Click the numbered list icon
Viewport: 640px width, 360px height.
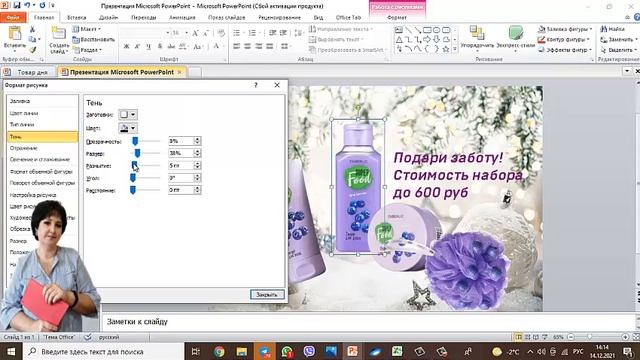point(252,33)
